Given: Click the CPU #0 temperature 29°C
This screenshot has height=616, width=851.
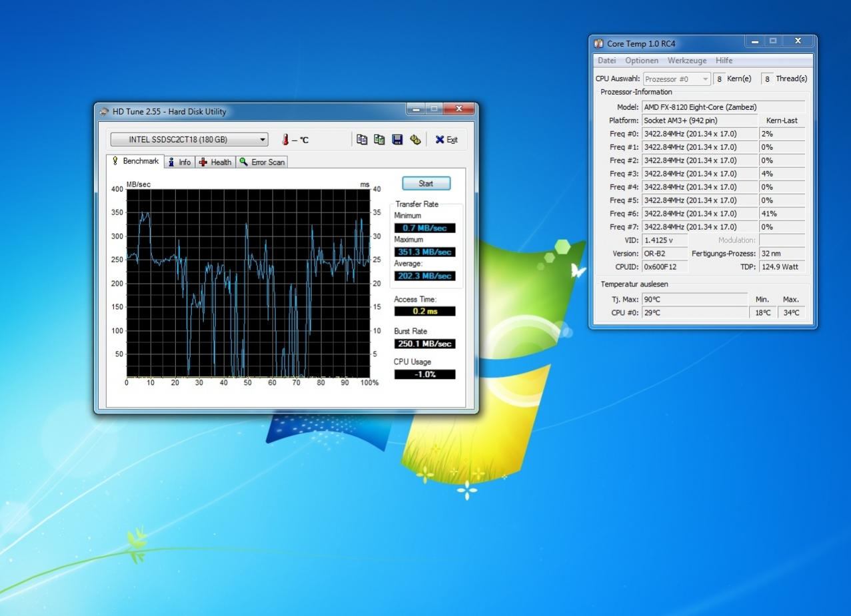Looking at the screenshot, I should coord(695,313).
